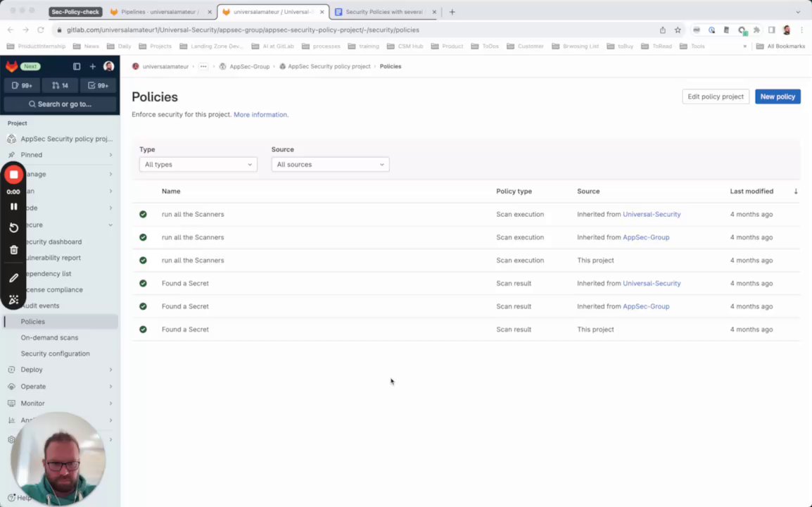Click the GitLab logo home icon
This screenshot has height=507, width=812.
11,66
